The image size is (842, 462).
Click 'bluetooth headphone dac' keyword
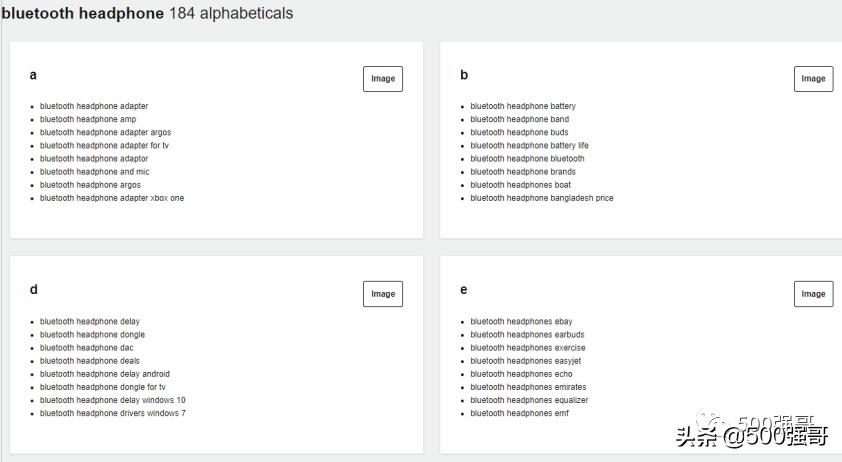(87, 348)
